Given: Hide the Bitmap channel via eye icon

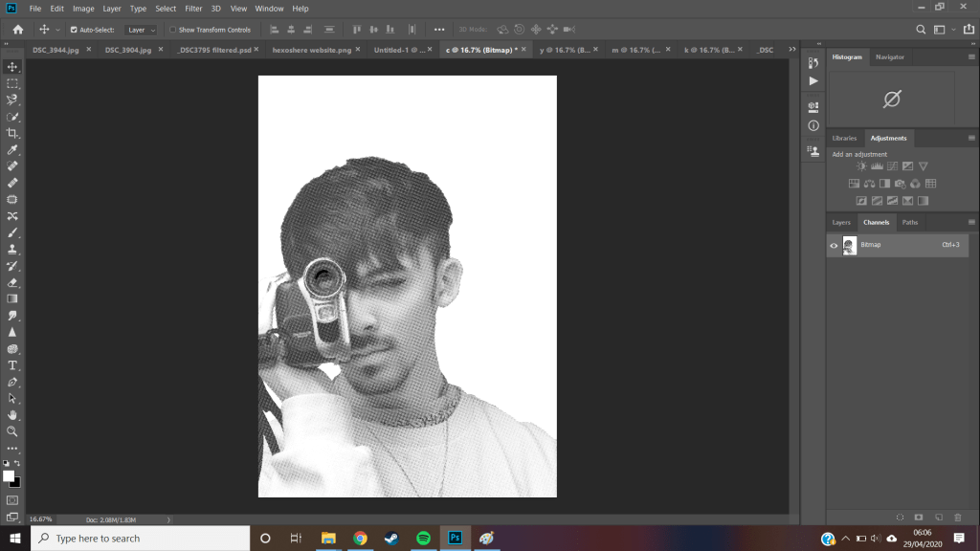Looking at the screenshot, I should [834, 246].
